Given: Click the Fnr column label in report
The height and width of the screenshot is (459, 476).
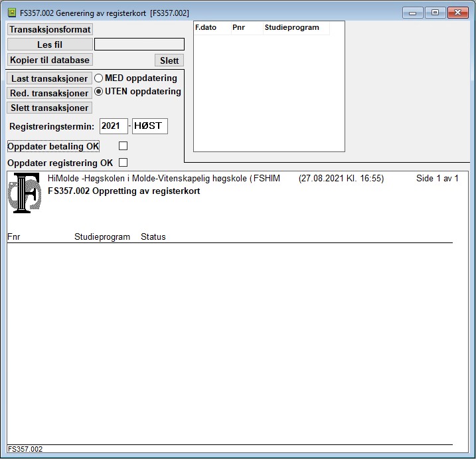Looking at the screenshot, I should click(x=14, y=236).
